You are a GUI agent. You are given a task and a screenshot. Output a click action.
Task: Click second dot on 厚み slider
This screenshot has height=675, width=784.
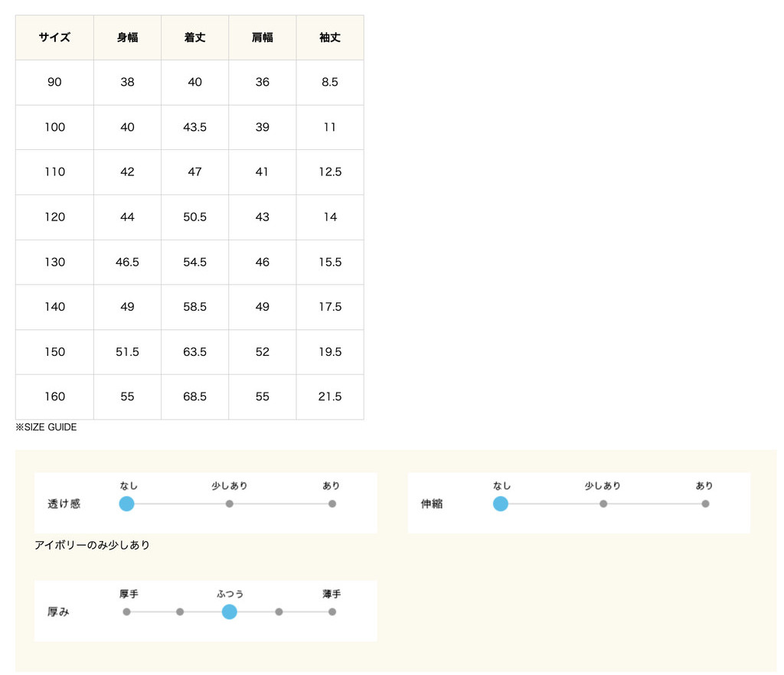point(180,611)
